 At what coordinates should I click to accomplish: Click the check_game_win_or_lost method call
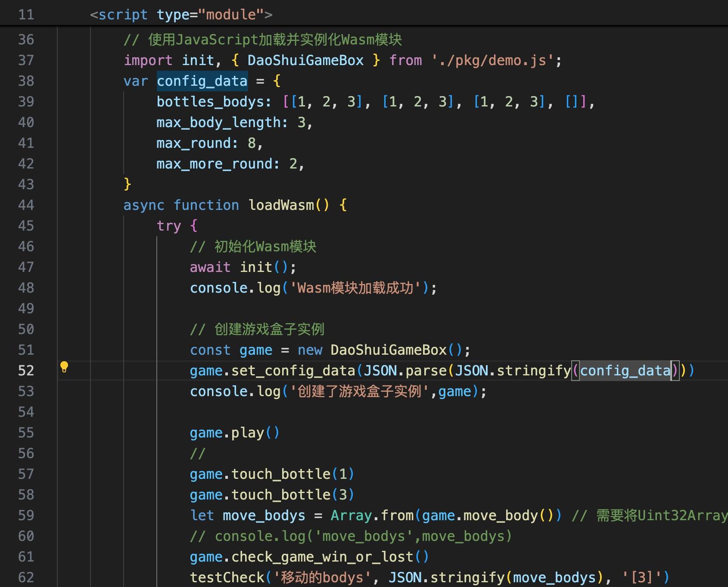pos(322,557)
